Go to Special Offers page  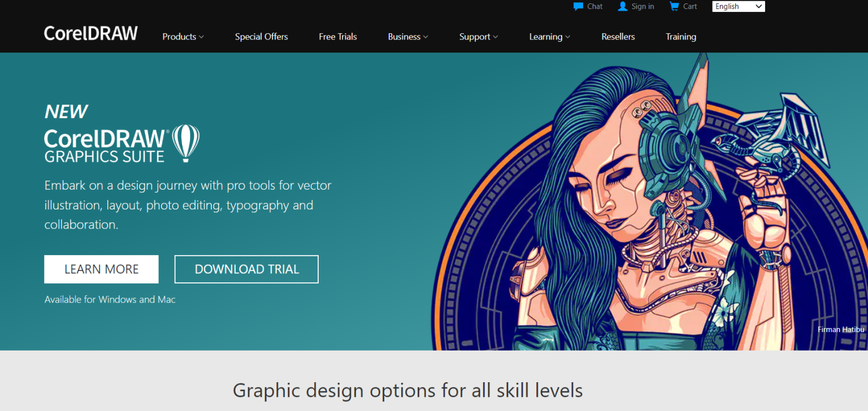tap(261, 37)
